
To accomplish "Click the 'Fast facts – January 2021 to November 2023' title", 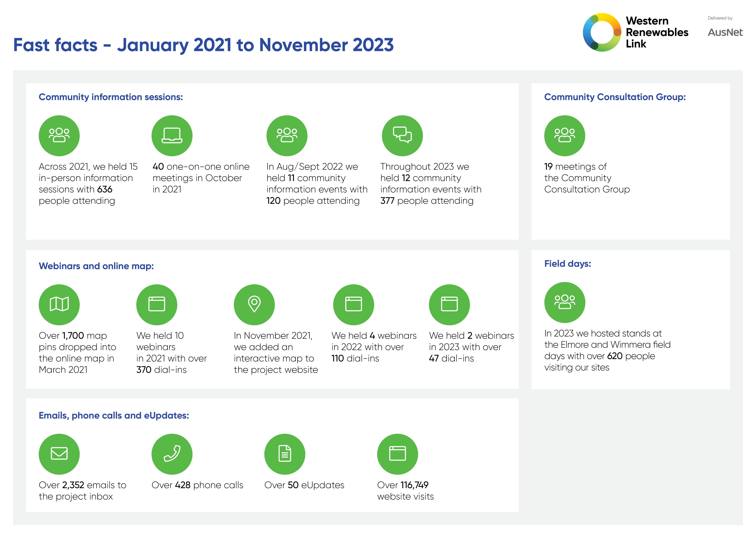I will pos(203,45).
